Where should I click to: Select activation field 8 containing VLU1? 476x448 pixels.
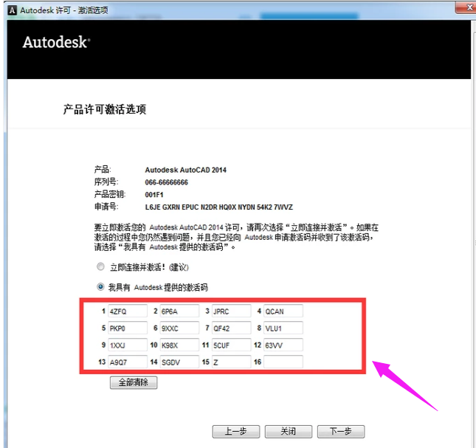tap(283, 328)
